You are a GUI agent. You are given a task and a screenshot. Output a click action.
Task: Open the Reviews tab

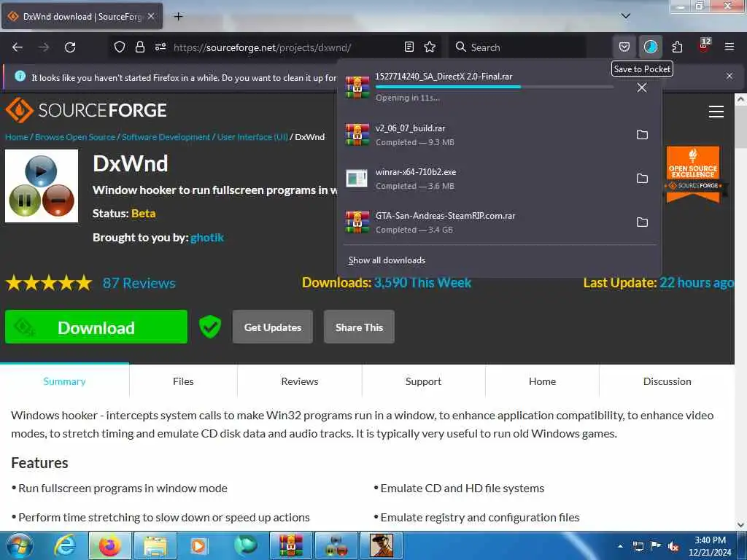[300, 381]
